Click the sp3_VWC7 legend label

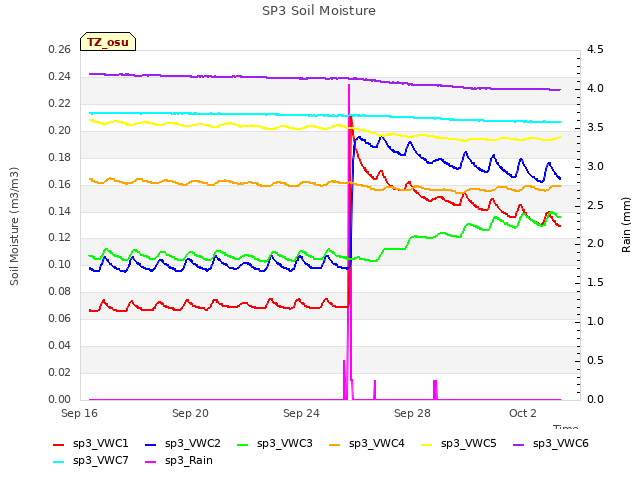(x=100, y=460)
